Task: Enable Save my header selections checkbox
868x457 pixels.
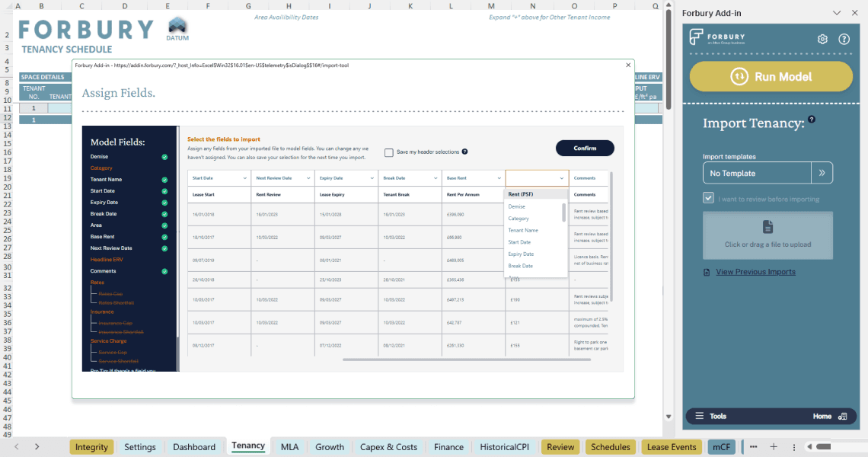Action: [389, 152]
